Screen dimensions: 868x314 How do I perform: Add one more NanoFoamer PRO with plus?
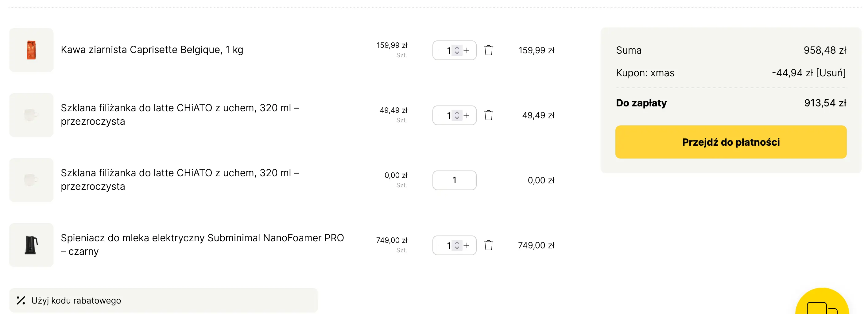(466, 245)
